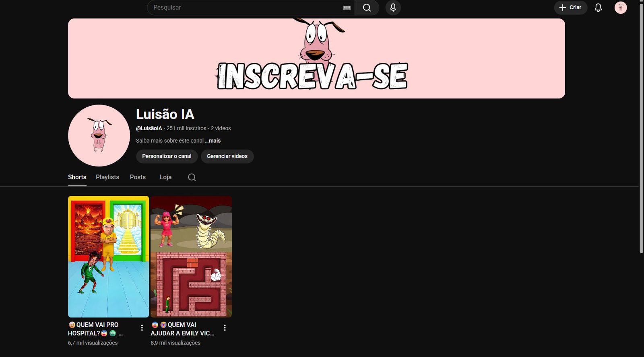Open the on-screen keyboard icon in search
644x357 pixels.
click(347, 8)
